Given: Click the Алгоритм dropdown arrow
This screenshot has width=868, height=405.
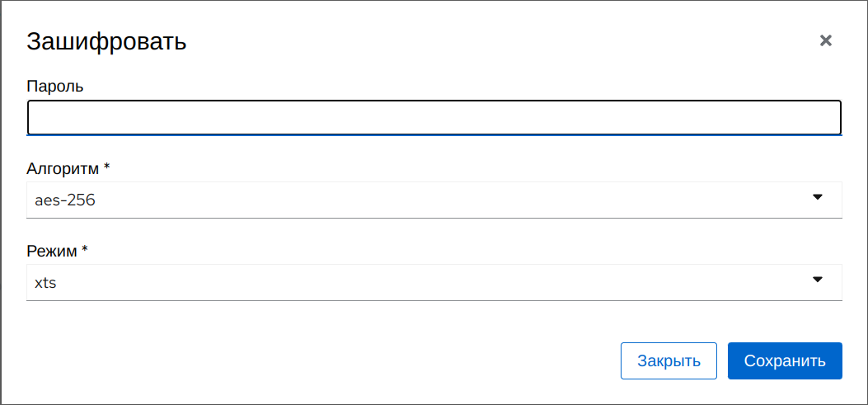Looking at the screenshot, I should click(818, 197).
